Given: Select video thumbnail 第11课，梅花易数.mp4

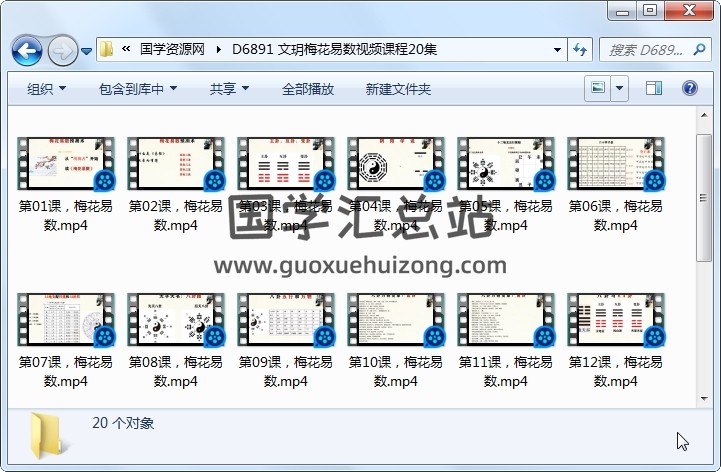Looking at the screenshot, I should click(x=505, y=320).
